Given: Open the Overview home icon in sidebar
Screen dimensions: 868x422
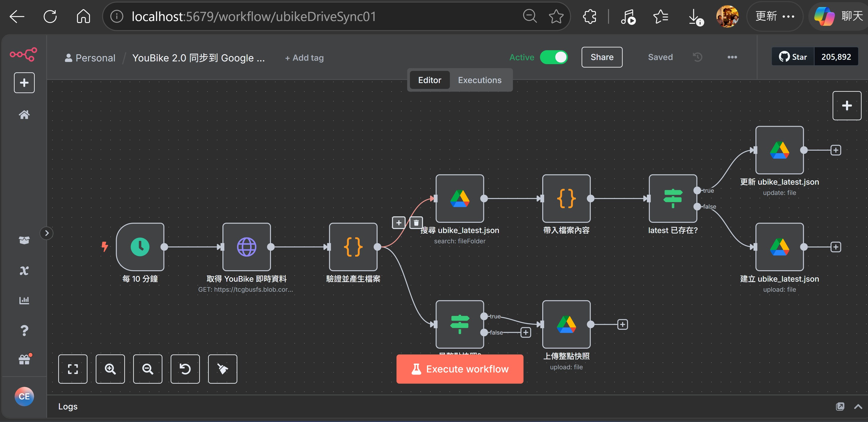Looking at the screenshot, I should click(x=24, y=115).
